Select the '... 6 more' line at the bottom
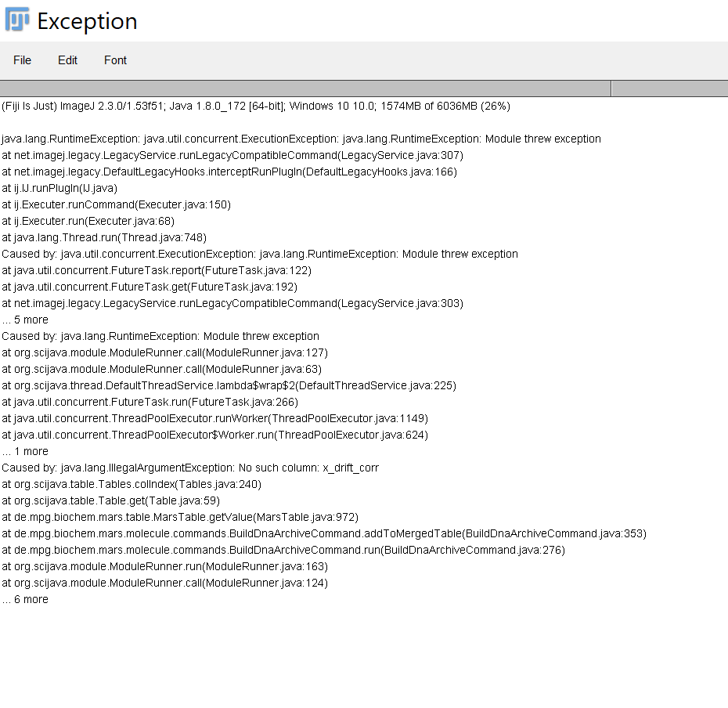Image resolution: width=728 pixels, height=708 pixels. (26, 599)
